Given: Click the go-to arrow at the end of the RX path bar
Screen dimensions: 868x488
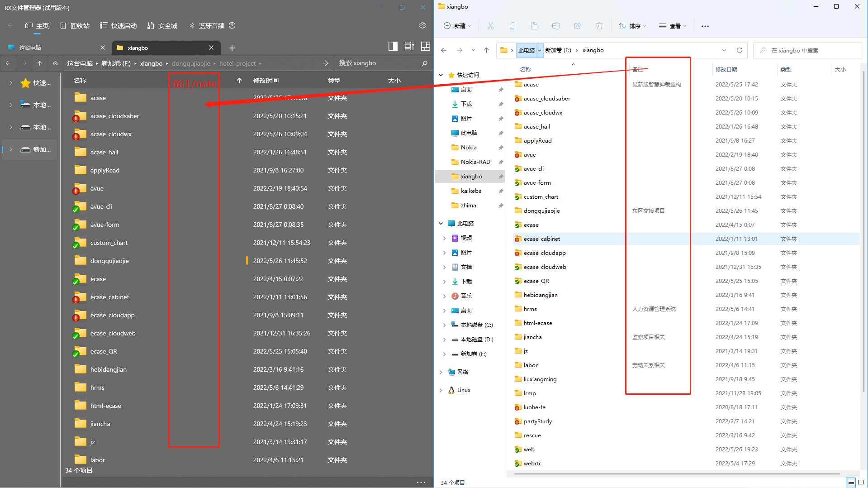Looking at the screenshot, I should [x=325, y=63].
